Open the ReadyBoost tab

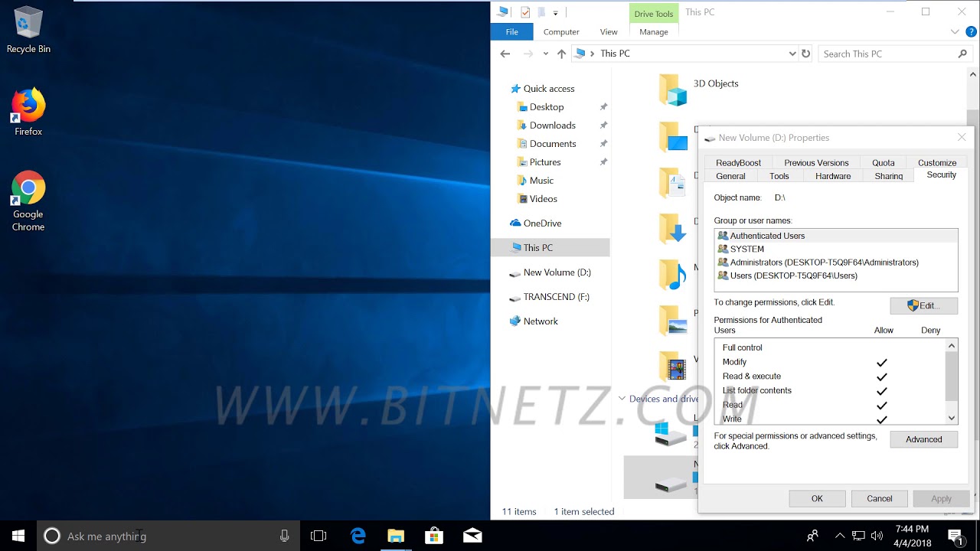739,162
